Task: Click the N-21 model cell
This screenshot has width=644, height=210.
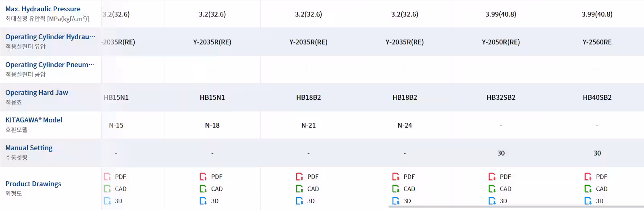Action: click(x=308, y=125)
